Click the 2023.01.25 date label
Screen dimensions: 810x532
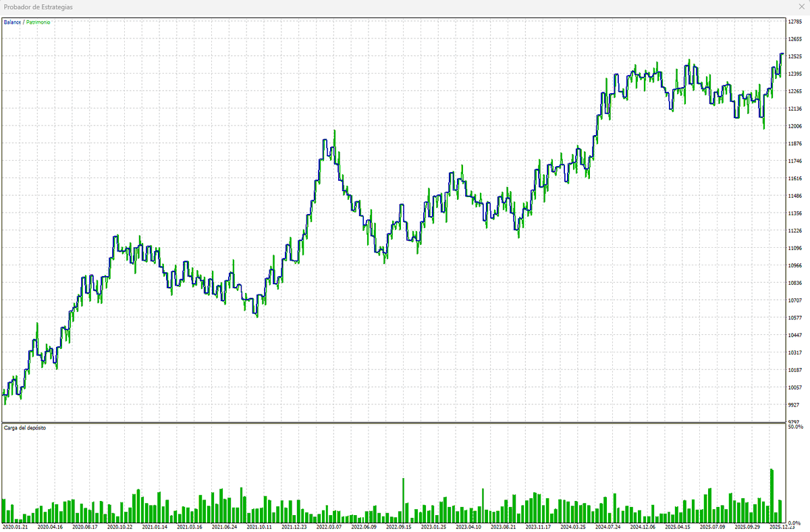tap(434, 527)
